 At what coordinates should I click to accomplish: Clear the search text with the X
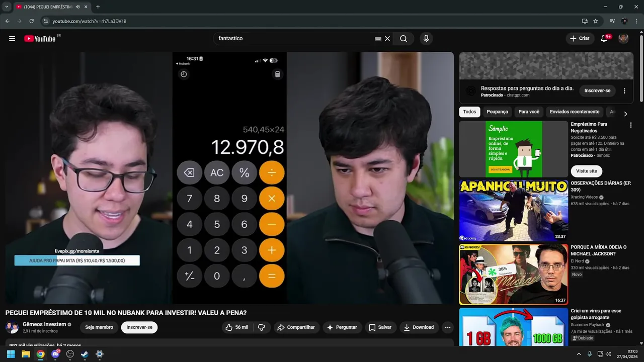coord(387,39)
